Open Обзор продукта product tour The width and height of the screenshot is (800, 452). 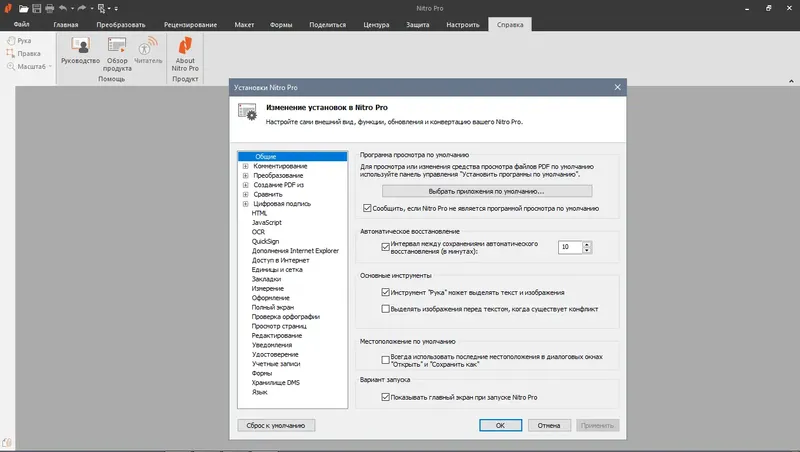[x=117, y=54]
